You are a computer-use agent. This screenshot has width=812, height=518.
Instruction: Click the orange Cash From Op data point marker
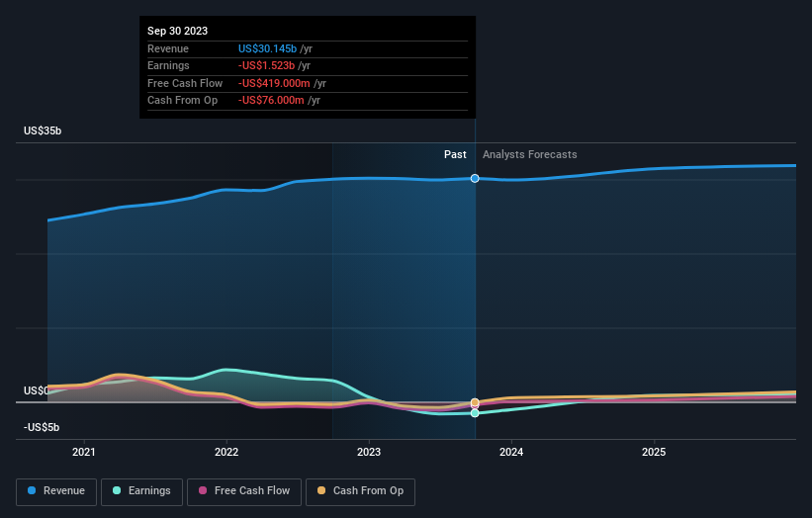coord(475,402)
